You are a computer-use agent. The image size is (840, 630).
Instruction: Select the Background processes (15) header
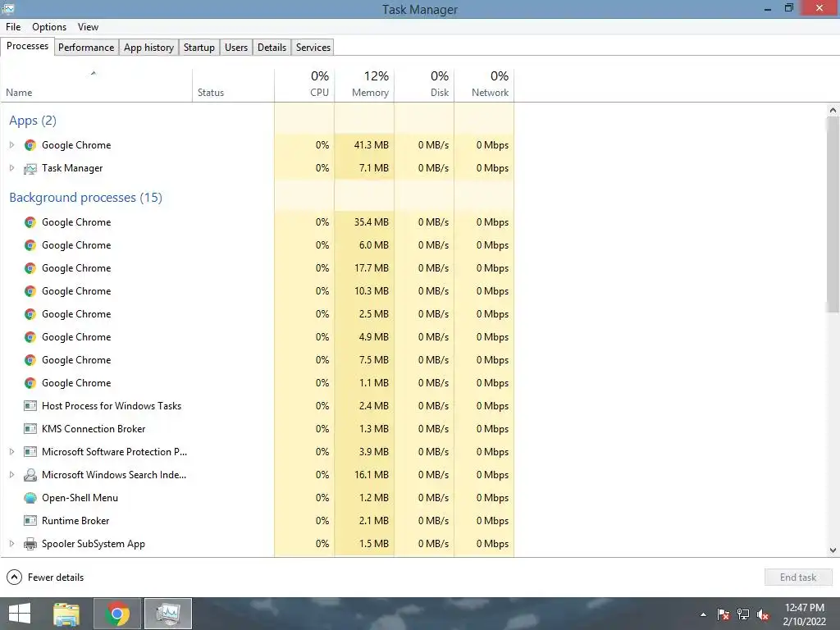pyautogui.click(x=85, y=198)
